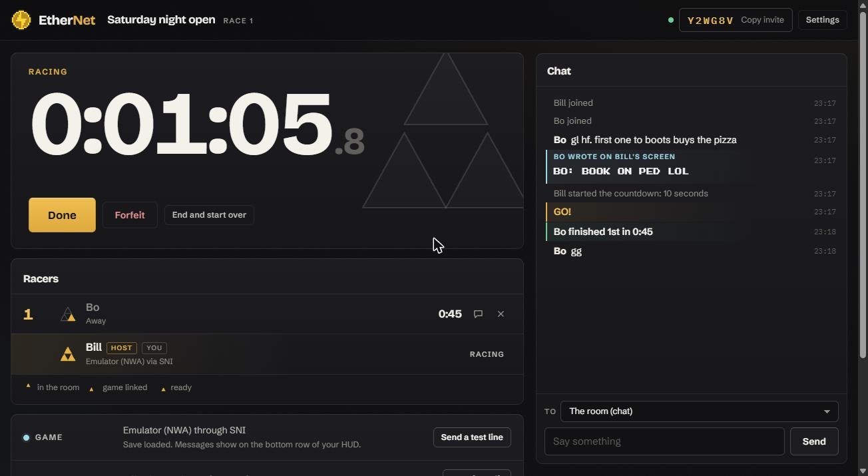868x476 pixels.
Task: Remove Bo with the X icon
Action: [501, 314]
